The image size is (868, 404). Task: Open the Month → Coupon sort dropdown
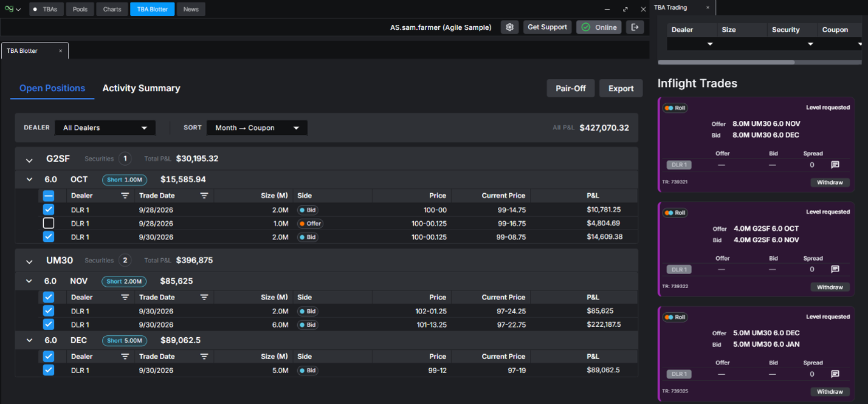[257, 128]
